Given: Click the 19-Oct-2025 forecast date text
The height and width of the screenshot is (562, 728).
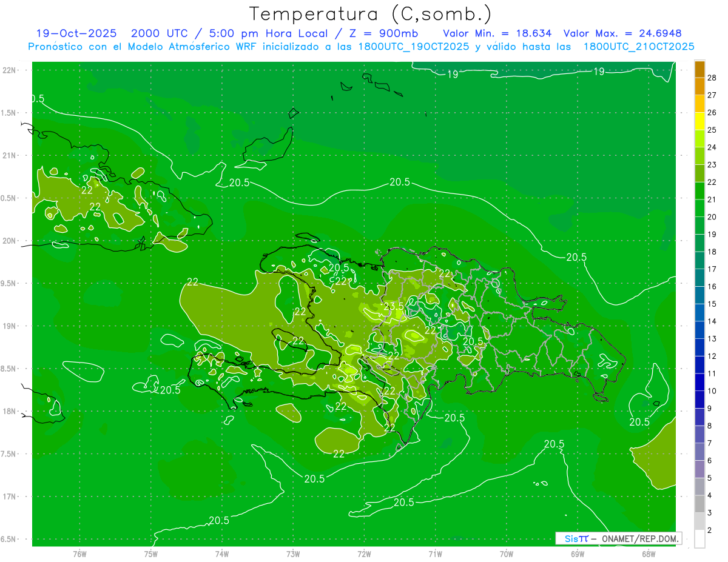Looking at the screenshot, I should 77,33.
